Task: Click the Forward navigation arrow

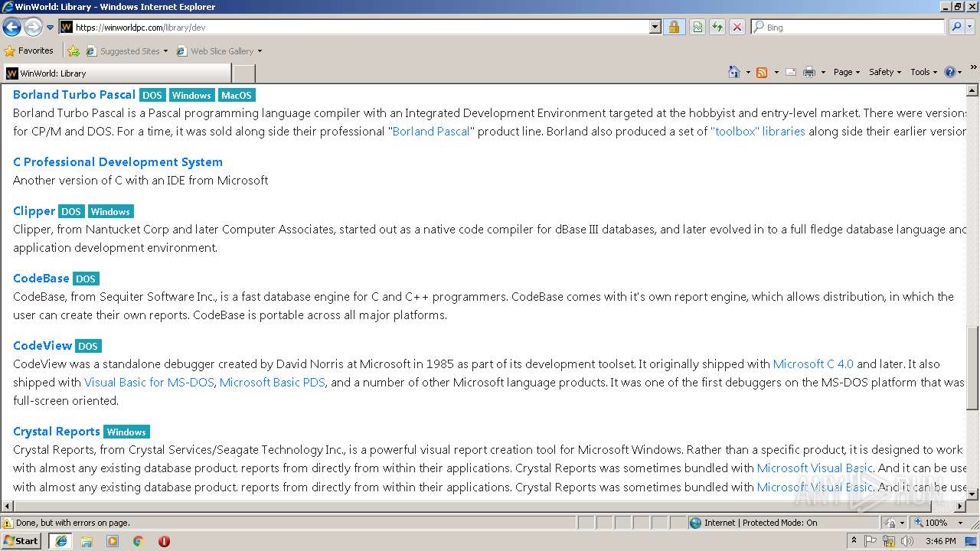Action: click(x=32, y=27)
